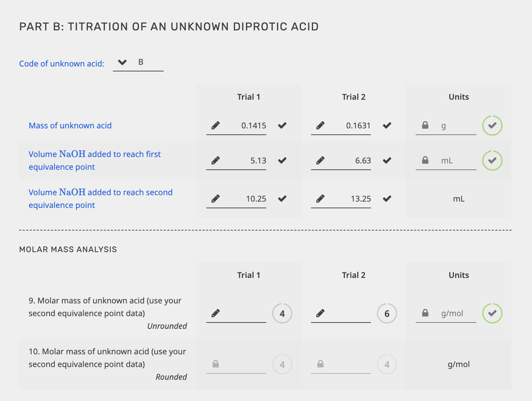Edit Trial 2 unrounded molar mass entry

coord(320,313)
